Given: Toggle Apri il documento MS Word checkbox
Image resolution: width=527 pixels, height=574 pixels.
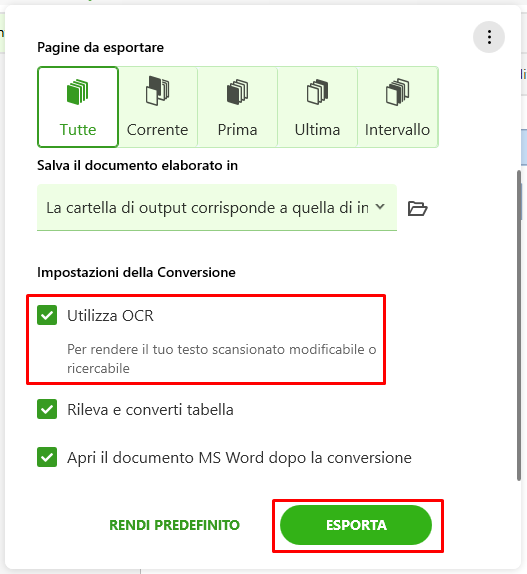Looking at the screenshot, I should 47,457.
